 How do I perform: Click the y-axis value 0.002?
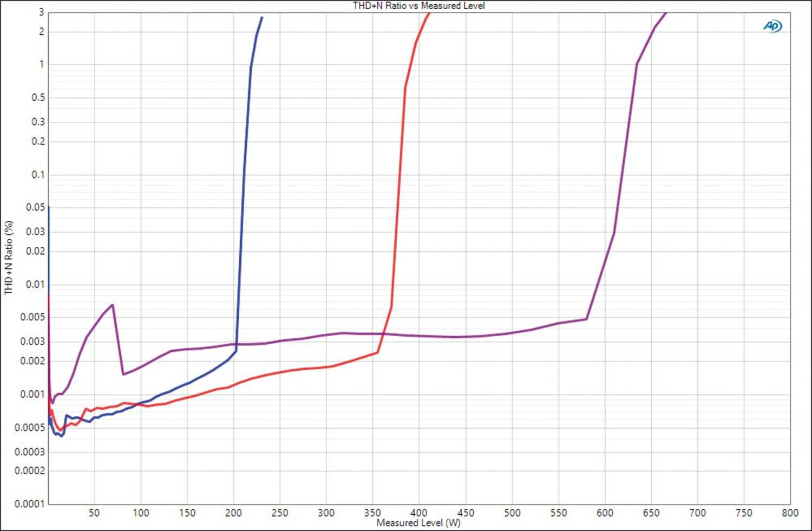[33, 361]
